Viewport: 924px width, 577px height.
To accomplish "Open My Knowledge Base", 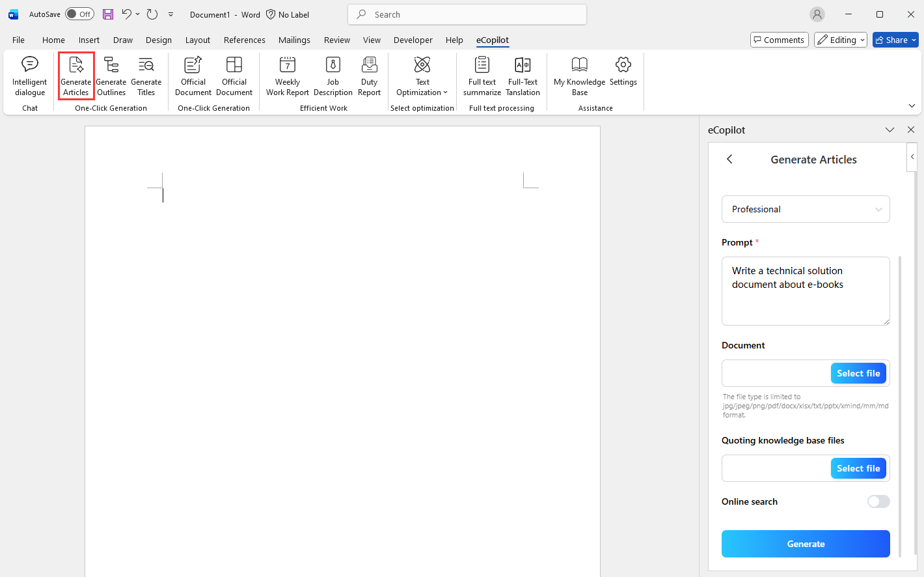I will (578, 75).
